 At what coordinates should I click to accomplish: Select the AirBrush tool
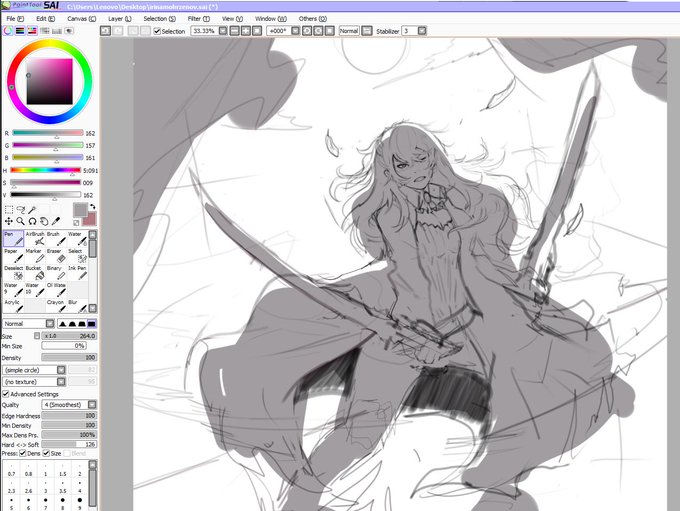coord(35,238)
